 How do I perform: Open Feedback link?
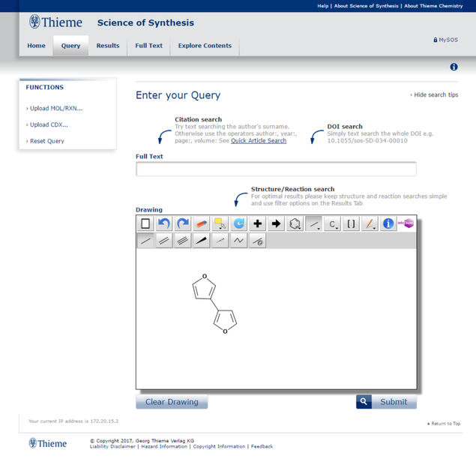(x=262, y=446)
